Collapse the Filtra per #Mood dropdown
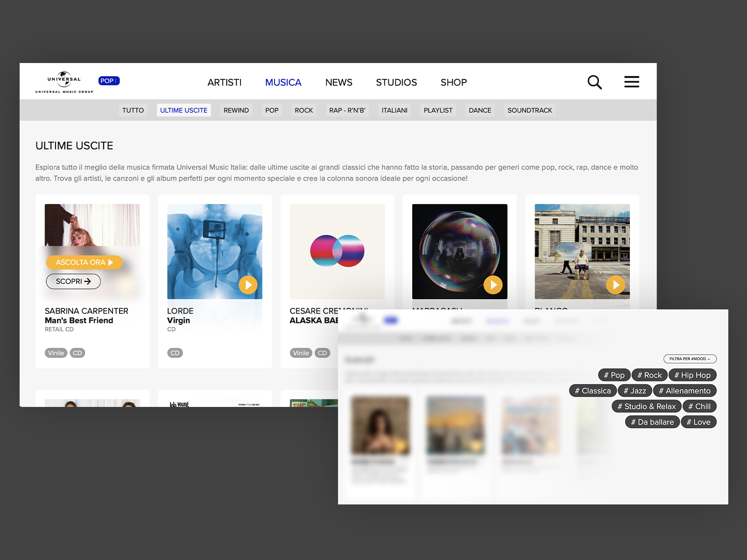Image resolution: width=747 pixels, height=560 pixels. point(690,359)
